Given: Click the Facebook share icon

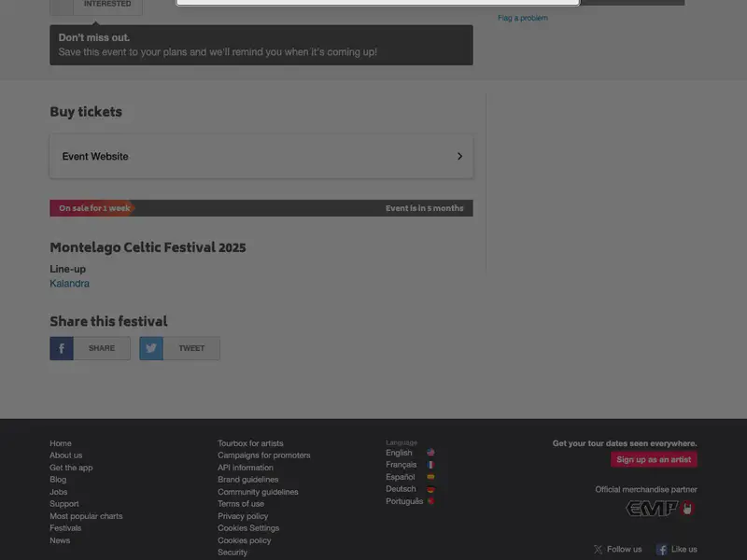Looking at the screenshot, I should pos(62,348).
